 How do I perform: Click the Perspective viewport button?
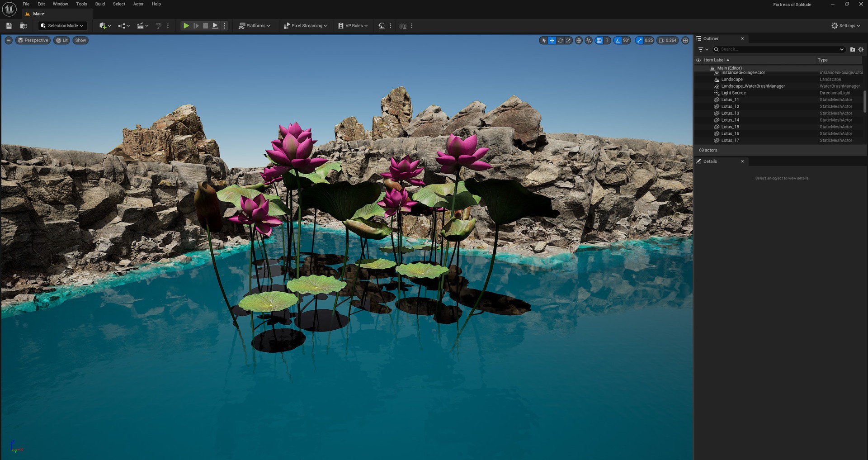click(x=33, y=40)
